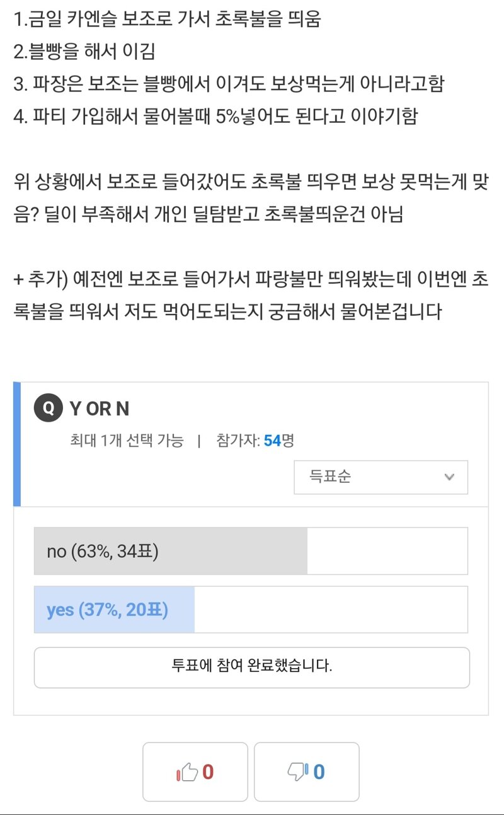
Task: Click the line starting with 4. 파티 가입해서
Action: click(x=215, y=117)
